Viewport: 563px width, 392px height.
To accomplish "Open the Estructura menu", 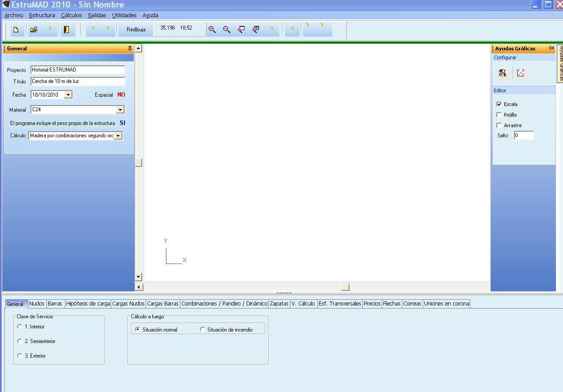I will [x=42, y=15].
